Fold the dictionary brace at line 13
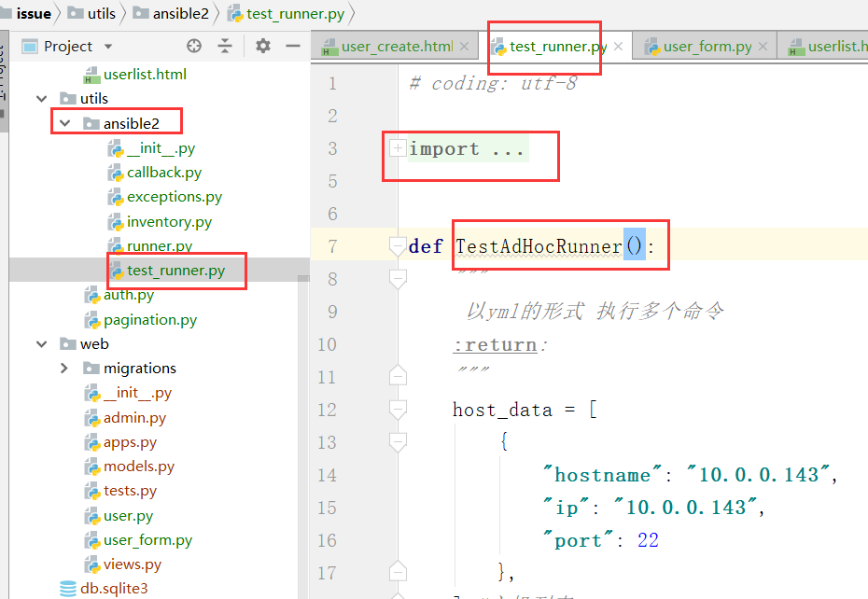Screen dimensions: 868x599 coord(398,441)
